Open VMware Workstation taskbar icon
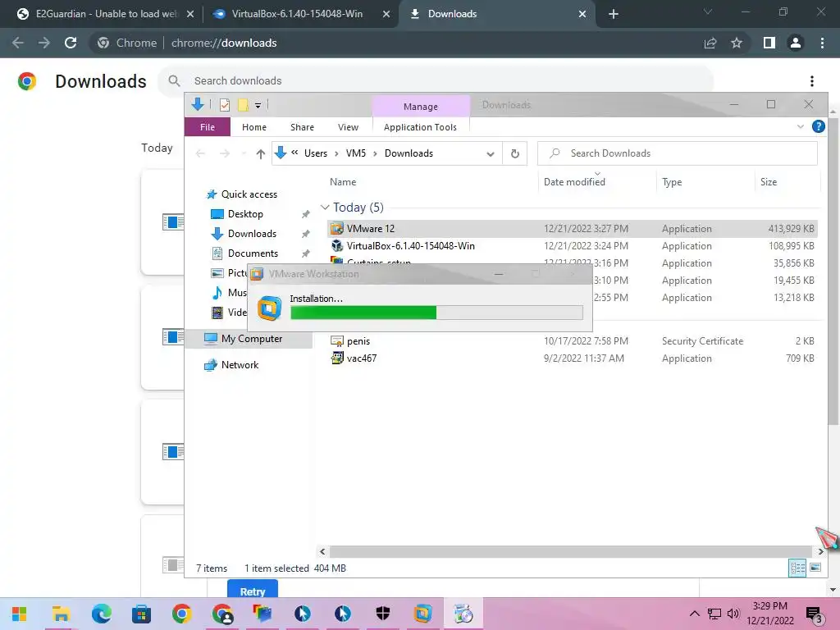This screenshot has height=630, width=840. 422,614
